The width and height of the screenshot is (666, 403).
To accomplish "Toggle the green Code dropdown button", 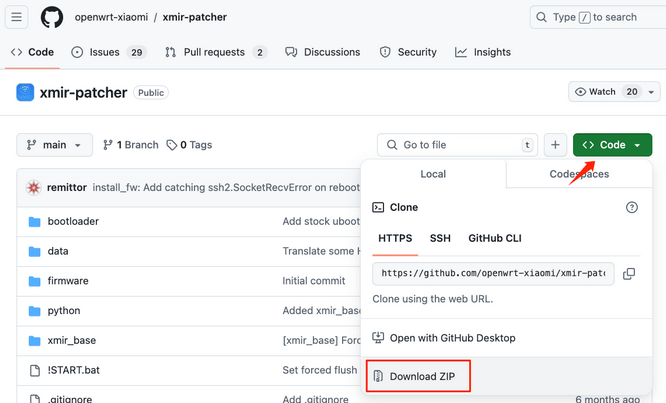I will [x=612, y=145].
